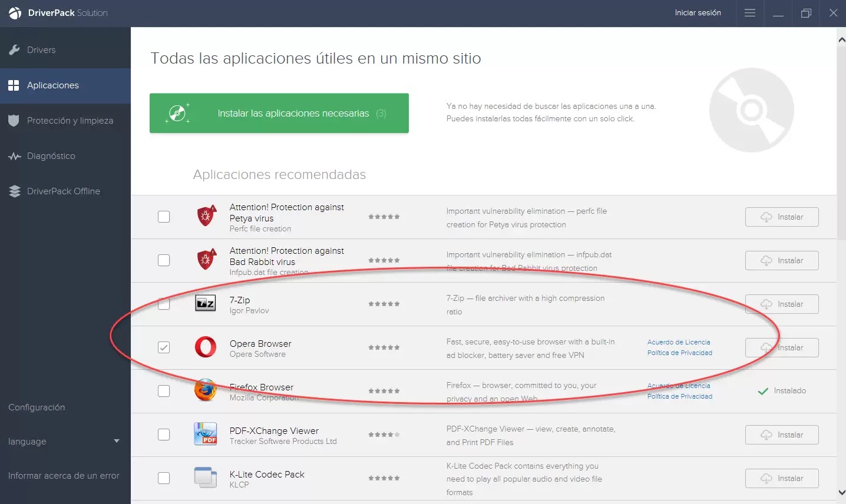Open DriverPack Offline section
This screenshot has width=846, height=504.
pyautogui.click(x=65, y=191)
